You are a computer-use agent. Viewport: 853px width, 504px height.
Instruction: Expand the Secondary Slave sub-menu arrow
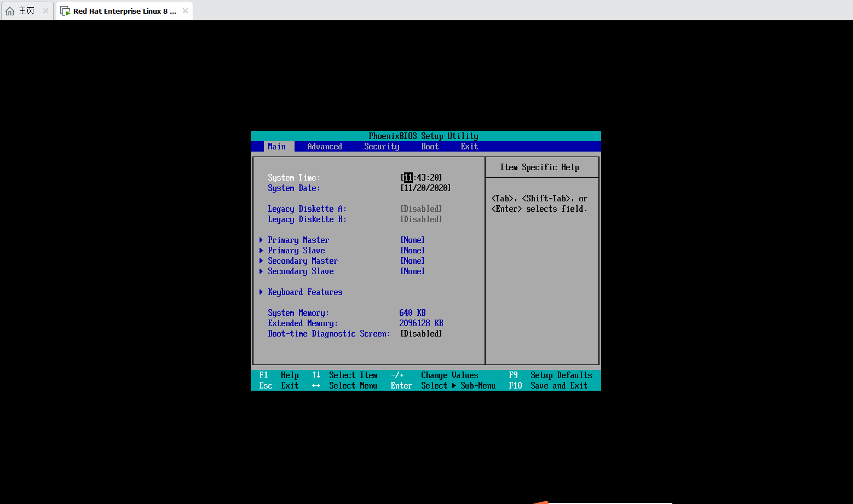tap(261, 271)
